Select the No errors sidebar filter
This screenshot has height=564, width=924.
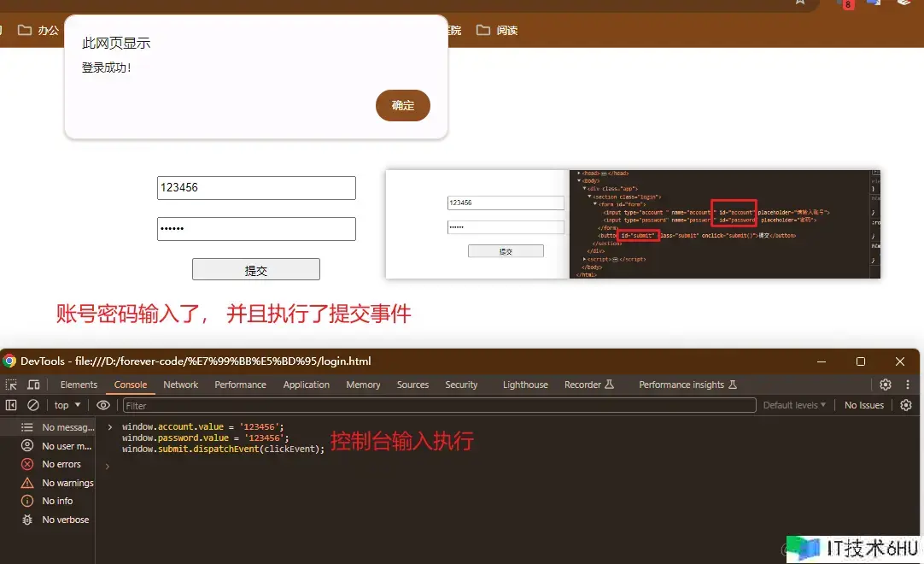(x=48, y=464)
